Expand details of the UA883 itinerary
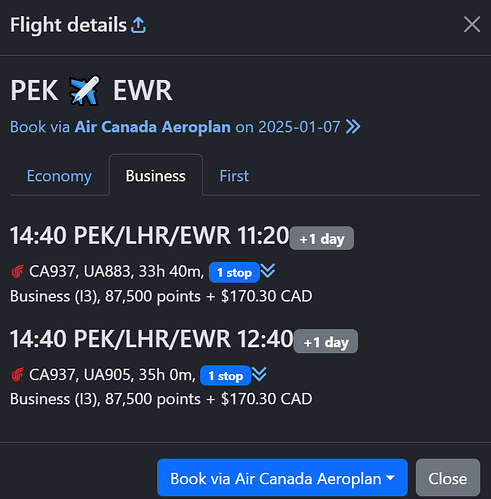The image size is (491, 499). click(268, 271)
